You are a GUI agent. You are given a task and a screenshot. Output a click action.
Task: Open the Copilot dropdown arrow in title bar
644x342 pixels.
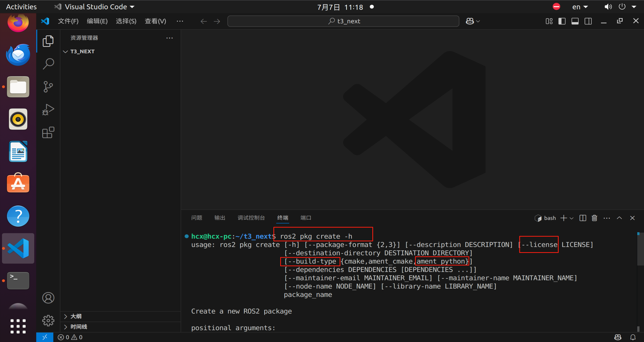[478, 21]
